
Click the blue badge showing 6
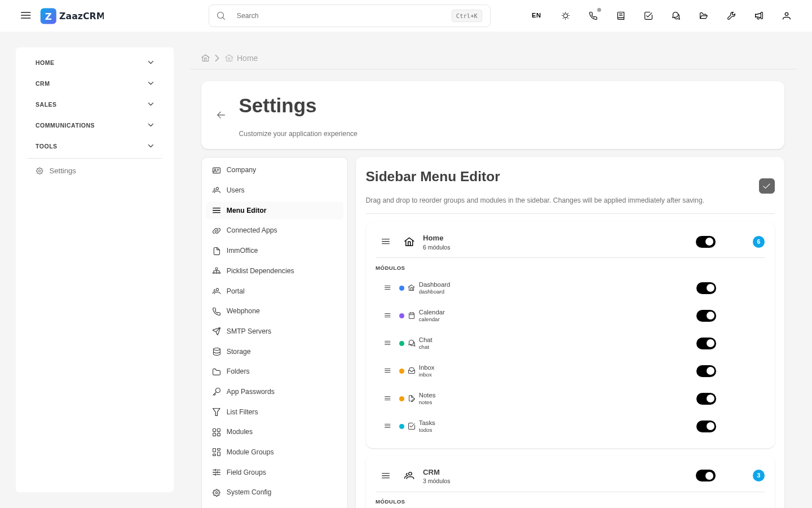click(758, 242)
